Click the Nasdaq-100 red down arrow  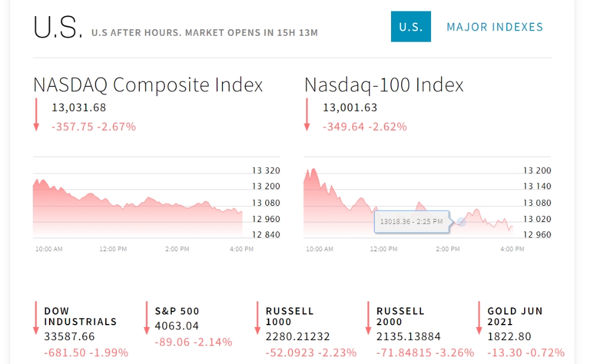tap(307, 115)
